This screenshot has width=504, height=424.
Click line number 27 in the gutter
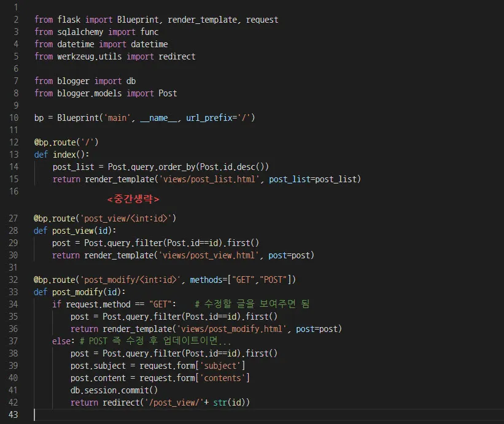[14, 218]
